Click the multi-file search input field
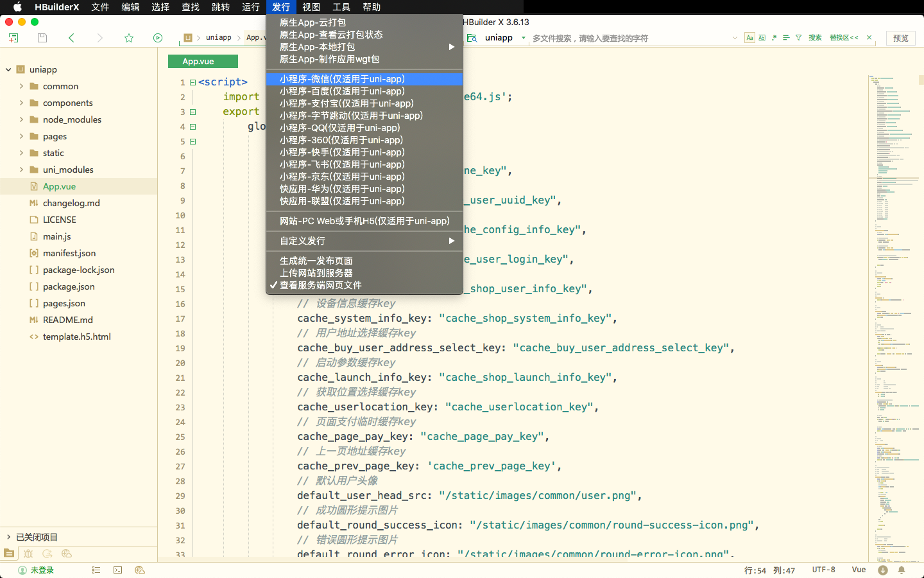Viewport: 924px width, 578px height. click(x=630, y=38)
